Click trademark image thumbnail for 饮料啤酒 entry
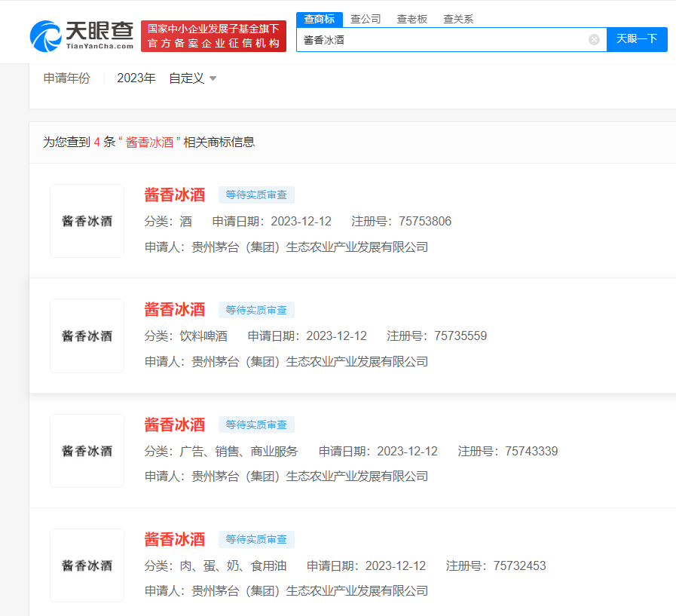Viewport: 676px width, 616px height. click(87, 336)
